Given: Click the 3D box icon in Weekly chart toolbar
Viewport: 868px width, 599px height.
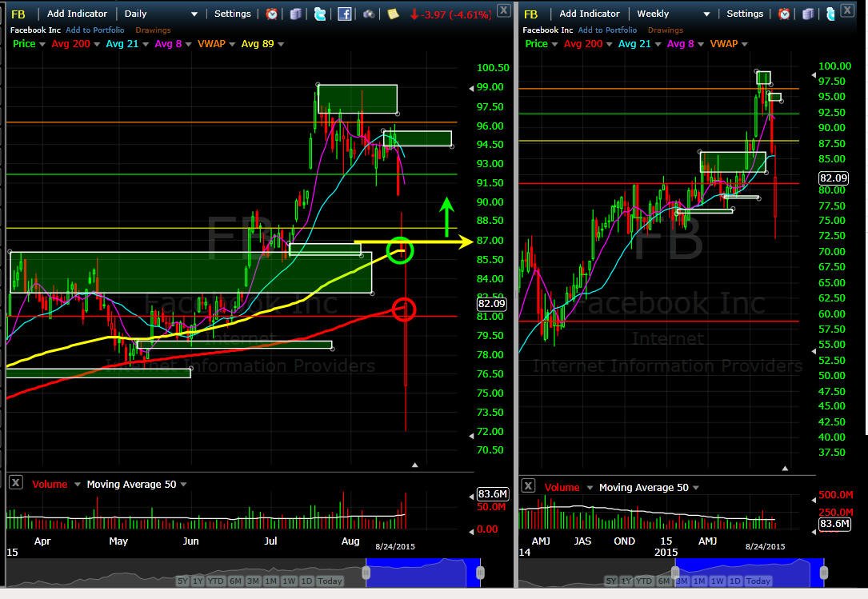Looking at the screenshot, I should coord(808,14).
